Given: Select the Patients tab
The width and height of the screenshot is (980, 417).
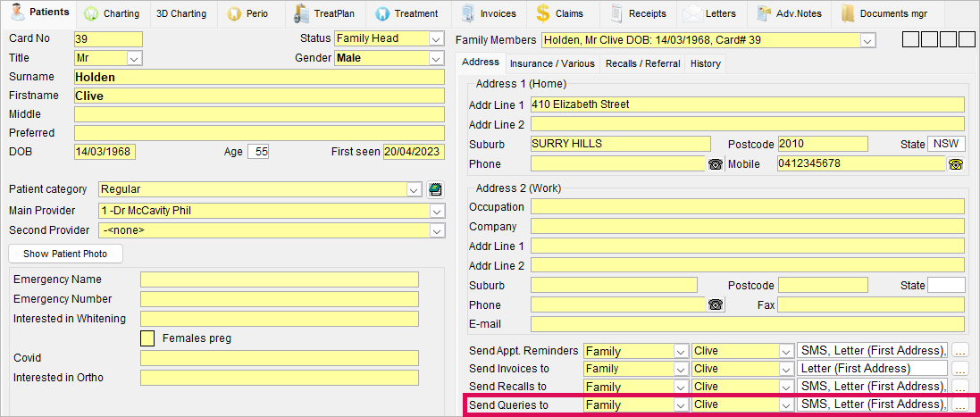Looking at the screenshot, I should (x=38, y=13).
